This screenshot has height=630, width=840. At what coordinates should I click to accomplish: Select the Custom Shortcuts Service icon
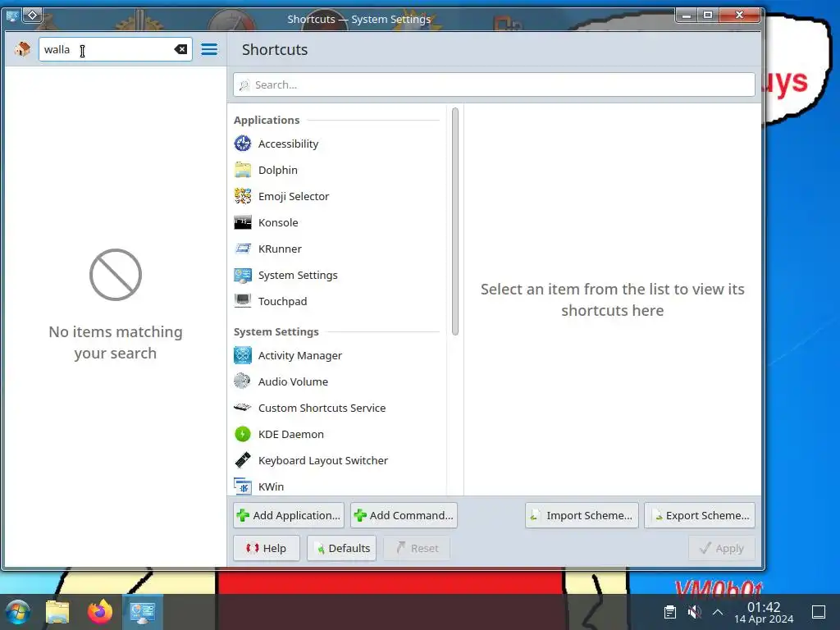(x=243, y=408)
